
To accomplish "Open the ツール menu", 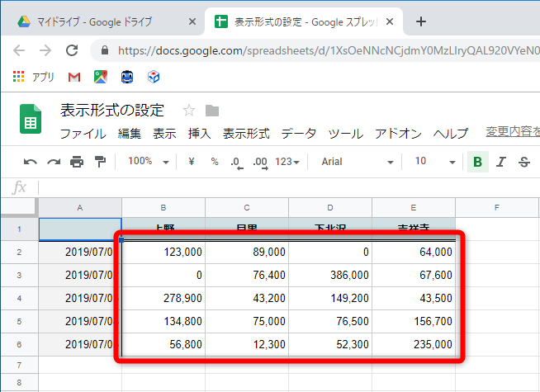I will (x=345, y=134).
